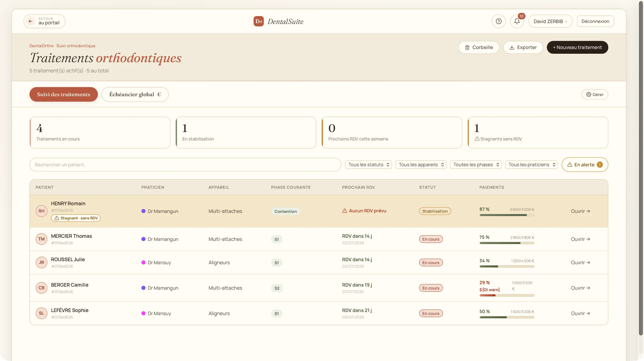The width and height of the screenshot is (644, 361).
Task: Switch to Suivi des traitements tab
Action: (63, 95)
